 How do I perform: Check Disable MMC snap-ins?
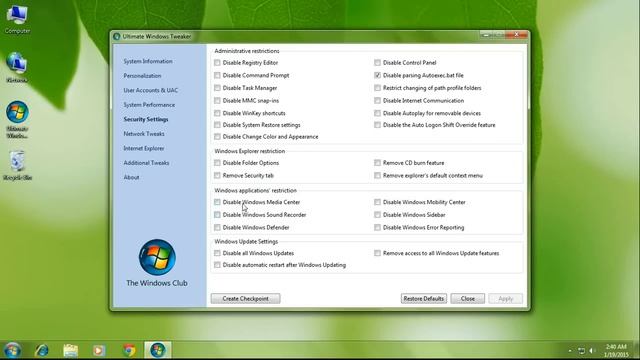coord(217,100)
